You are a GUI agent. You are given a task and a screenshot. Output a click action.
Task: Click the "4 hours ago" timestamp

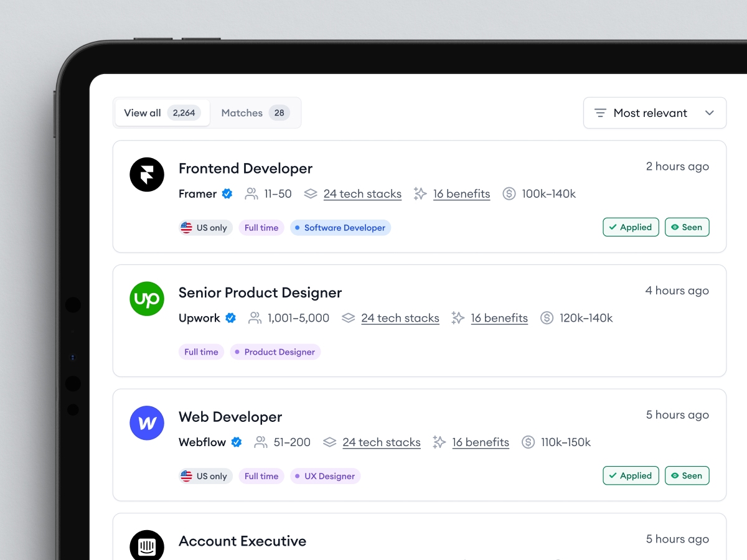click(x=677, y=291)
